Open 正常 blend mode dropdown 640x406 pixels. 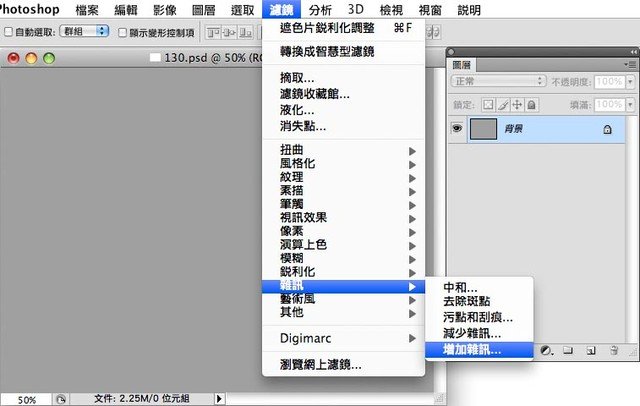pyautogui.click(x=498, y=81)
